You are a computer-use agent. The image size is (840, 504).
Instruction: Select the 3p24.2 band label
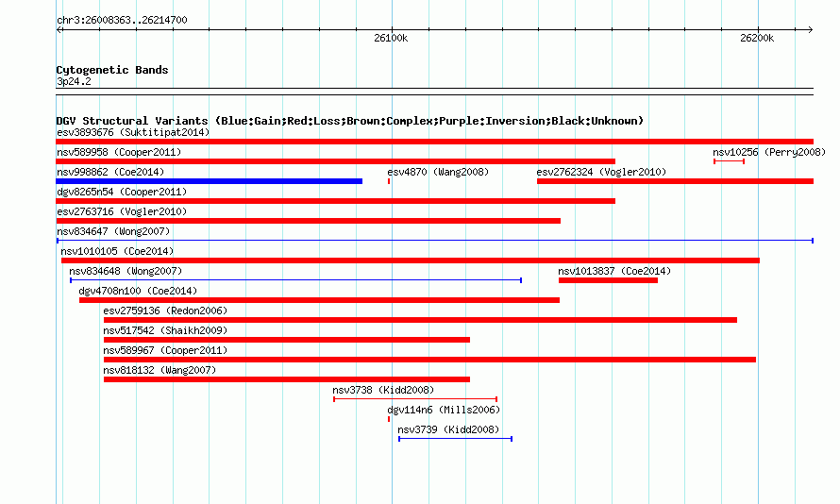[x=74, y=81]
